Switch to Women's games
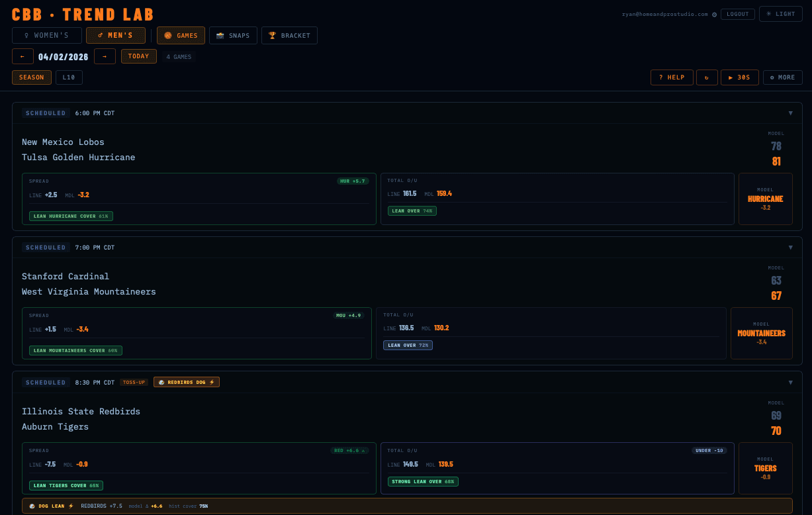The width and height of the screenshot is (812, 515). [x=47, y=35]
